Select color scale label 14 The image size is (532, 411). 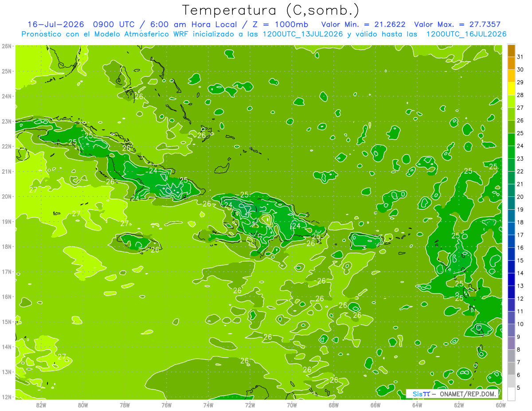coord(520,273)
